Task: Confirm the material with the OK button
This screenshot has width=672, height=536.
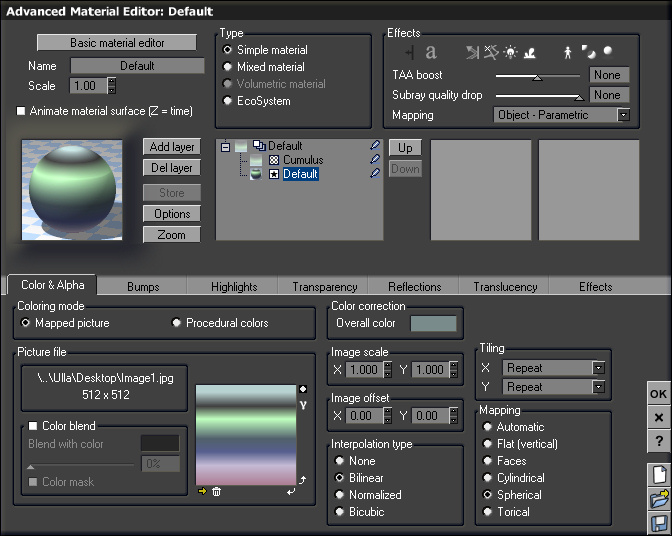Action: pos(658,394)
